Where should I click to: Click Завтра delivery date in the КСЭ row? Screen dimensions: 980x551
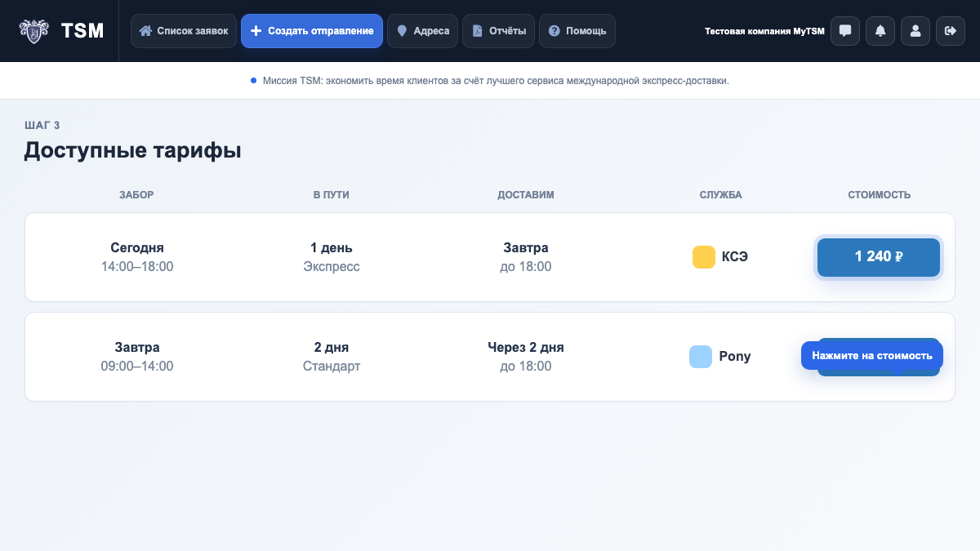(x=526, y=248)
